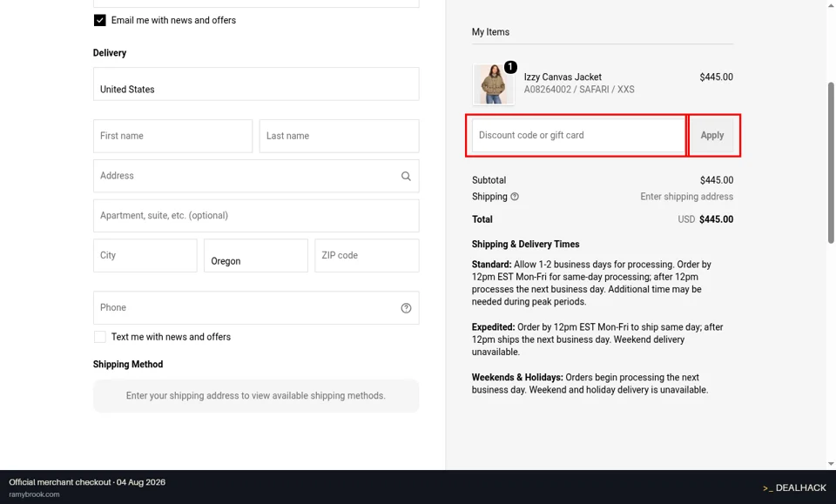Click the phone field help icon
The width and height of the screenshot is (836, 504).
click(x=406, y=308)
